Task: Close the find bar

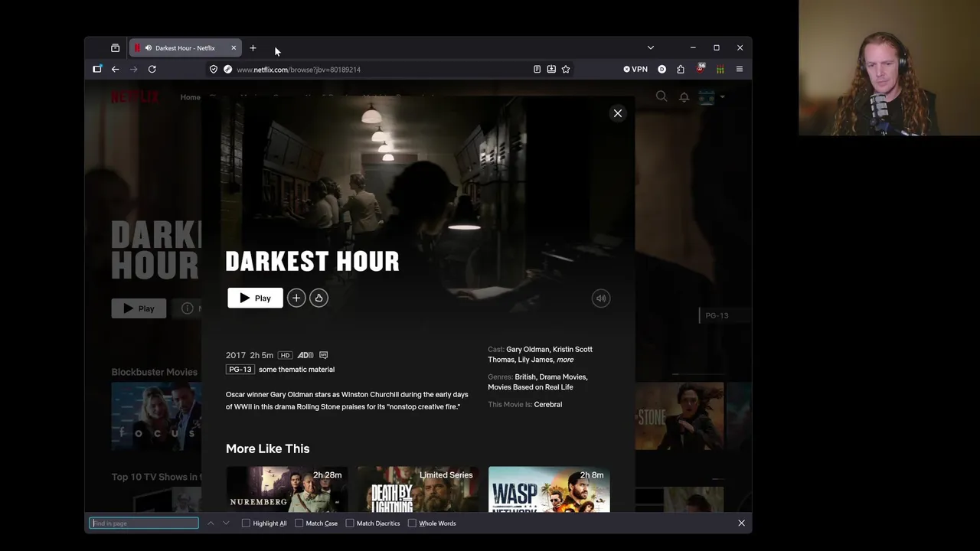Action: [741, 523]
